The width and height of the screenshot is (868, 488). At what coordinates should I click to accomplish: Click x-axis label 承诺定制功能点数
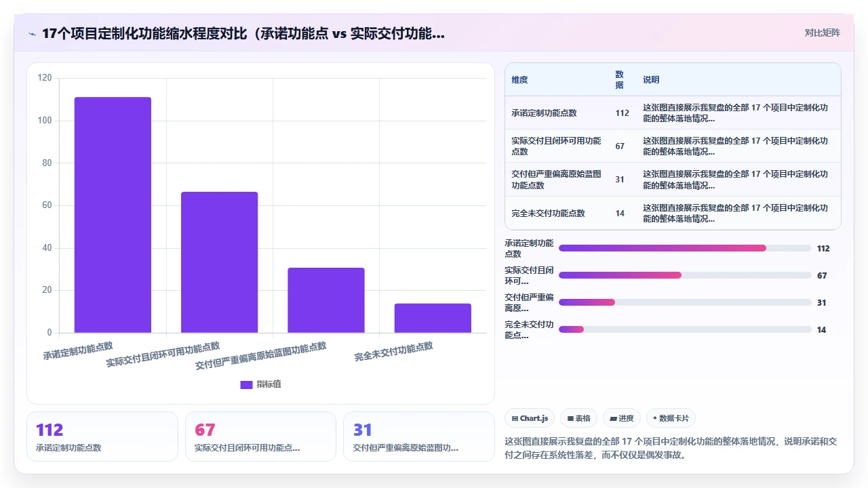coord(78,350)
